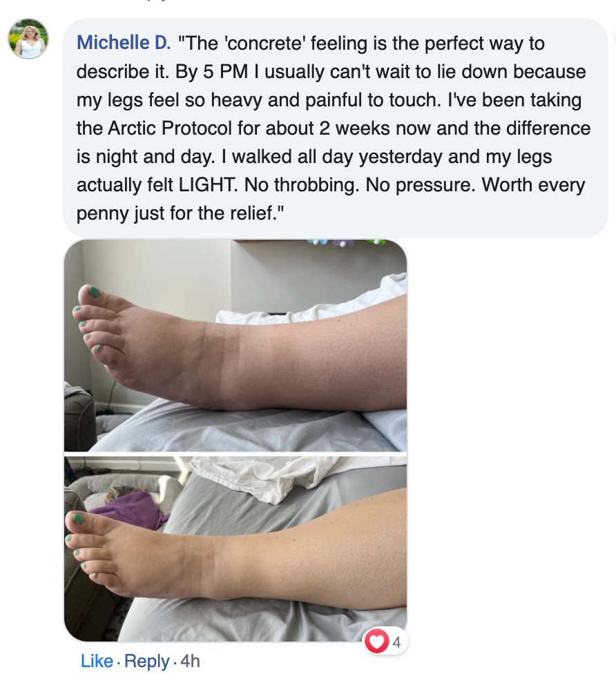Image resolution: width=616 pixels, height=674 pixels.
Task: Click the white divider between the photos
Action: 235,454
